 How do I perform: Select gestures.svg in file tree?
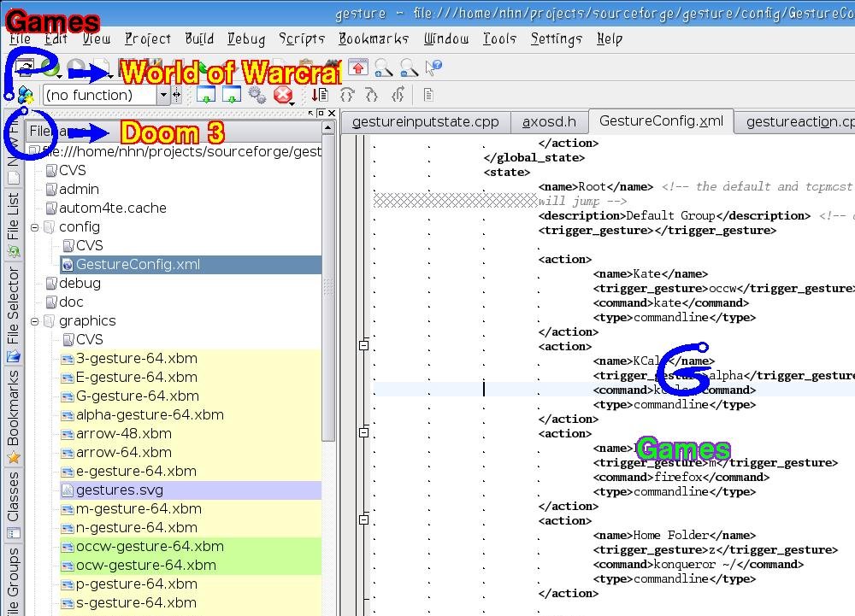pos(191,490)
